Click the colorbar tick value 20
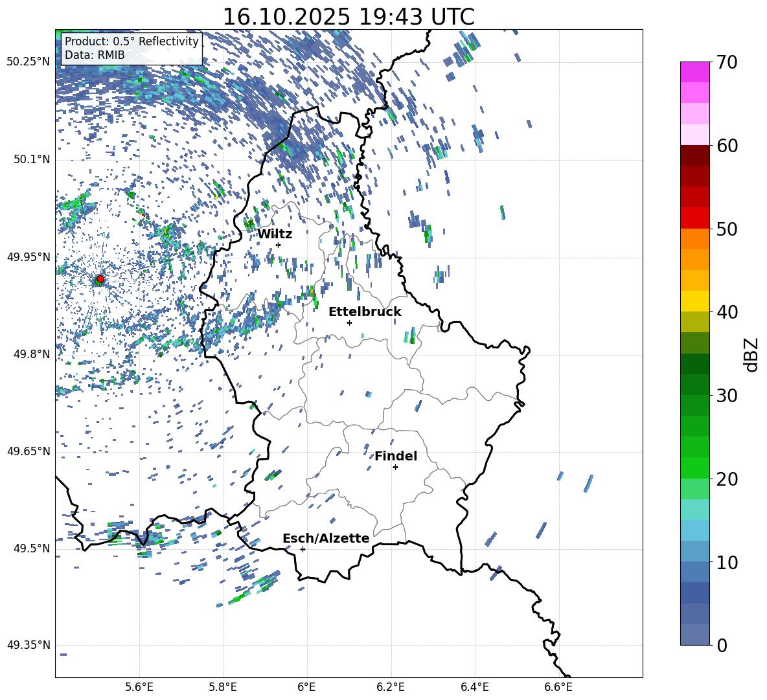This screenshot has width=767, height=700. pos(727,479)
